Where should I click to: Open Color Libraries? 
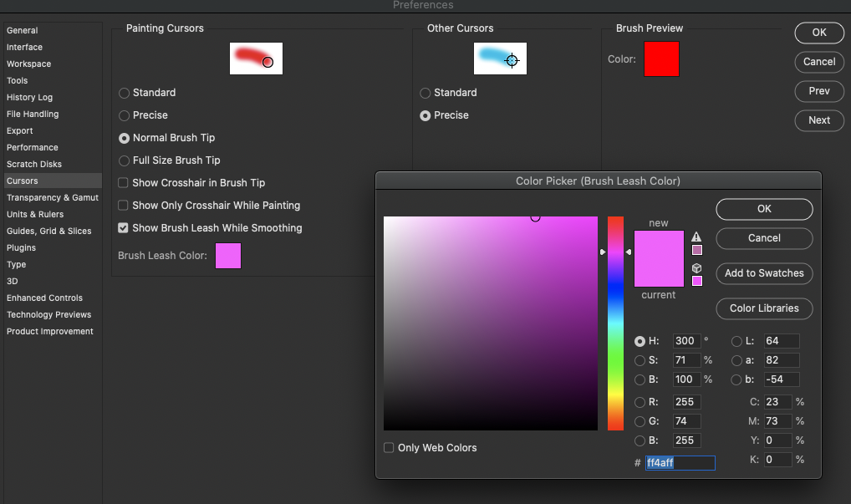tap(764, 308)
